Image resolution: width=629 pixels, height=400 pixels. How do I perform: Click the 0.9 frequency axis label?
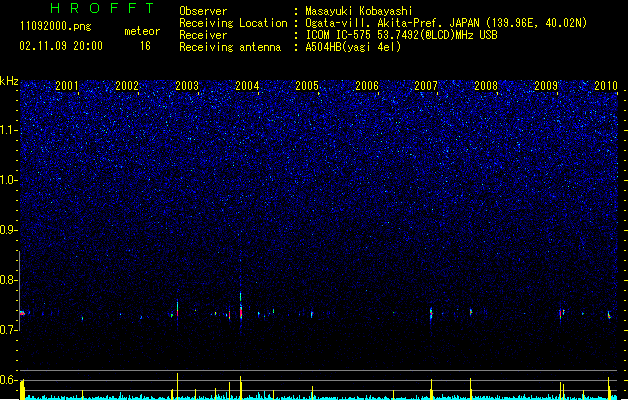coord(8,230)
